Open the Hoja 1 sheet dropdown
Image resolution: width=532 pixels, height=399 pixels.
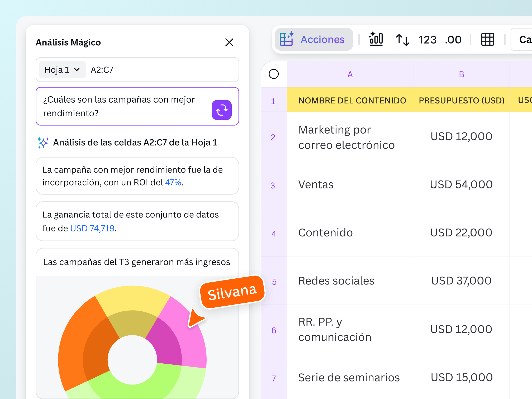point(62,70)
